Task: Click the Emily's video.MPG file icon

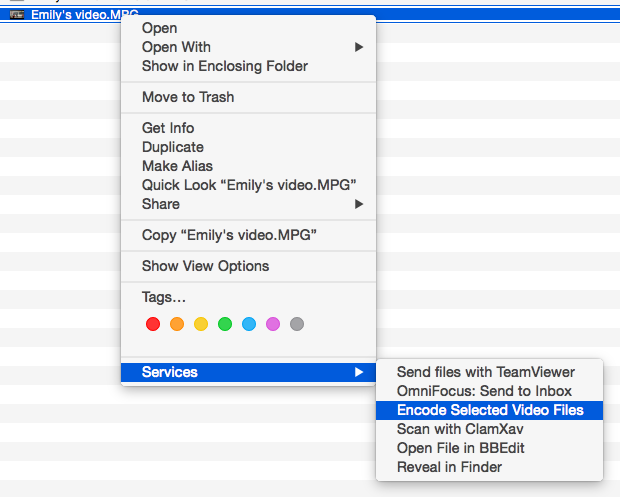Action: [17, 15]
